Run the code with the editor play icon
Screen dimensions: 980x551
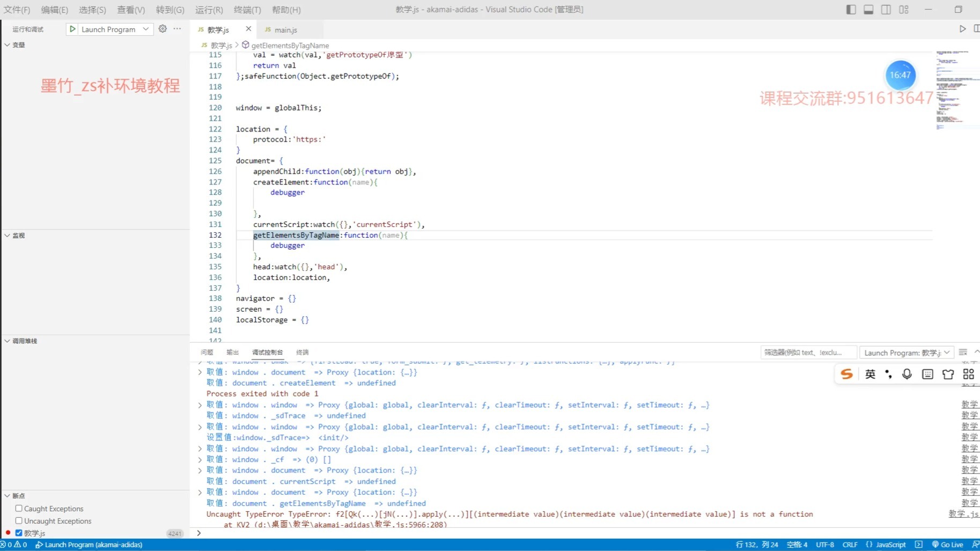962,29
